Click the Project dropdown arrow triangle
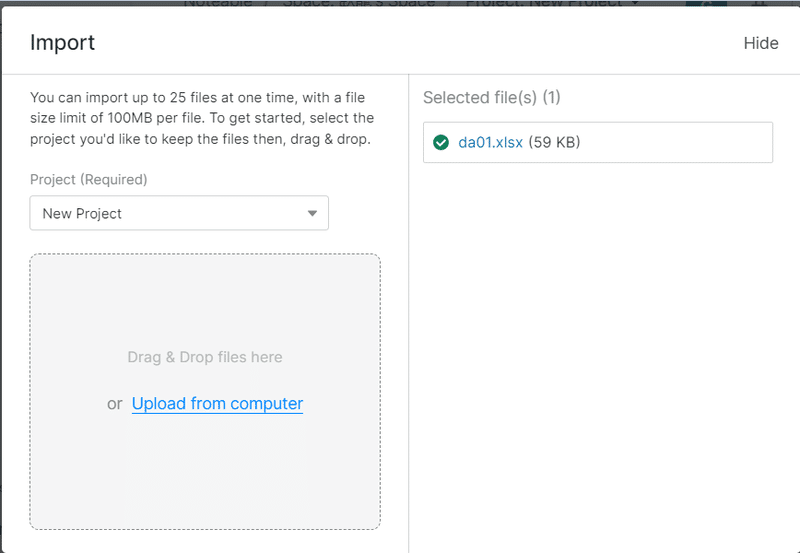Viewport: 800px width, 553px height. point(312,213)
